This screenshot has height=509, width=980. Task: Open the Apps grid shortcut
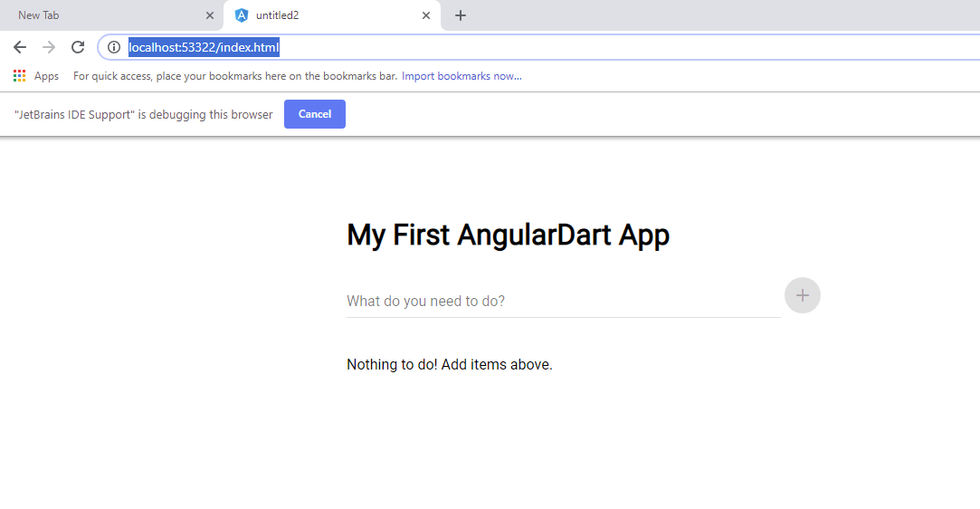(x=36, y=76)
